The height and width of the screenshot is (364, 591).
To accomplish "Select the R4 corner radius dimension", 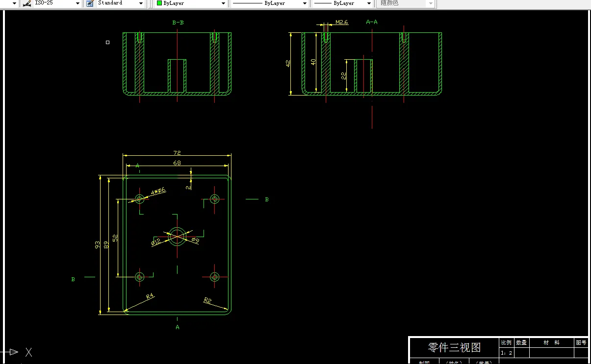I will point(150,296).
